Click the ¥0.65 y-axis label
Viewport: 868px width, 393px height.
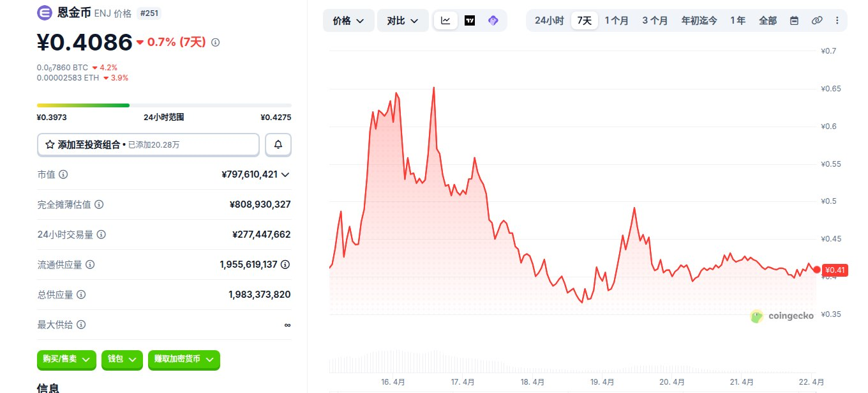830,89
